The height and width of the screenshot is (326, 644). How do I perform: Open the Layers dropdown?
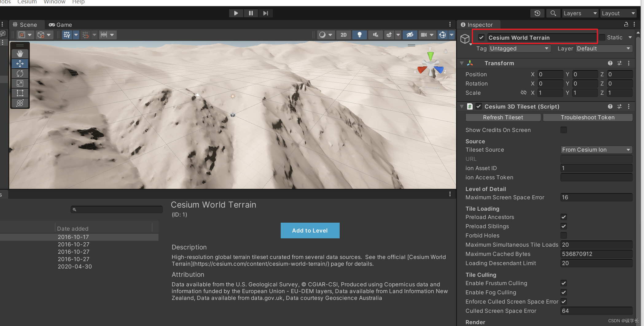click(x=580, y=13)
